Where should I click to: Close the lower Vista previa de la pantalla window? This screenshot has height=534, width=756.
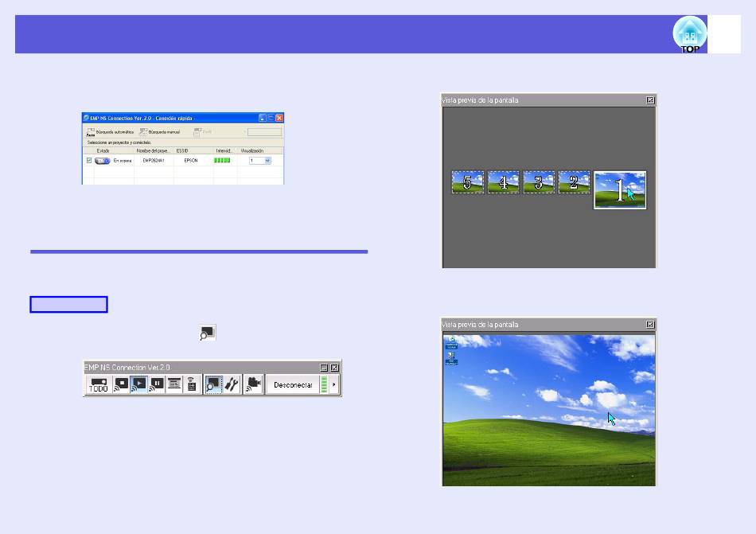(650, 325)
